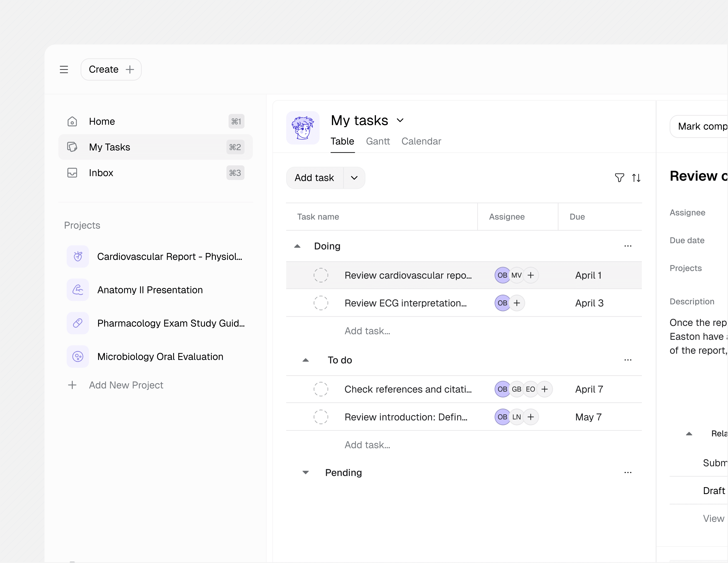The image size is (728, 563).
Task: Click the Microbiology Oral Evaluation project icon
Action: coord(78,356)
